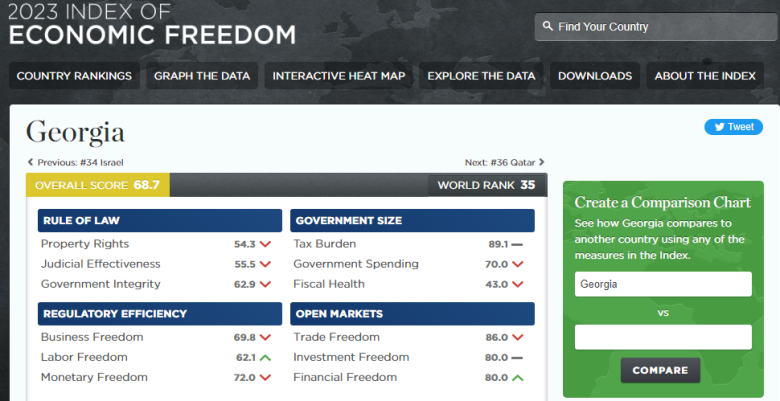Click the Fiscal Health score 43.0
This screenshot has height=401, width=780.
(496, 284)
